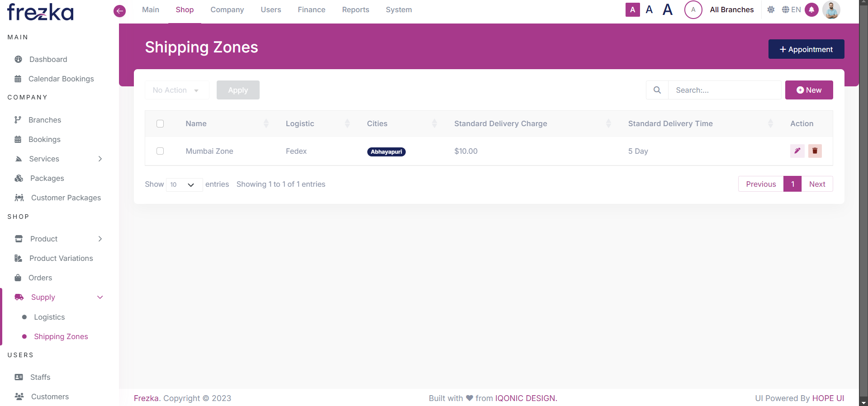868x406 pixels.
Task: Open the HOPE UI footer link
Action: pos(828,398)
